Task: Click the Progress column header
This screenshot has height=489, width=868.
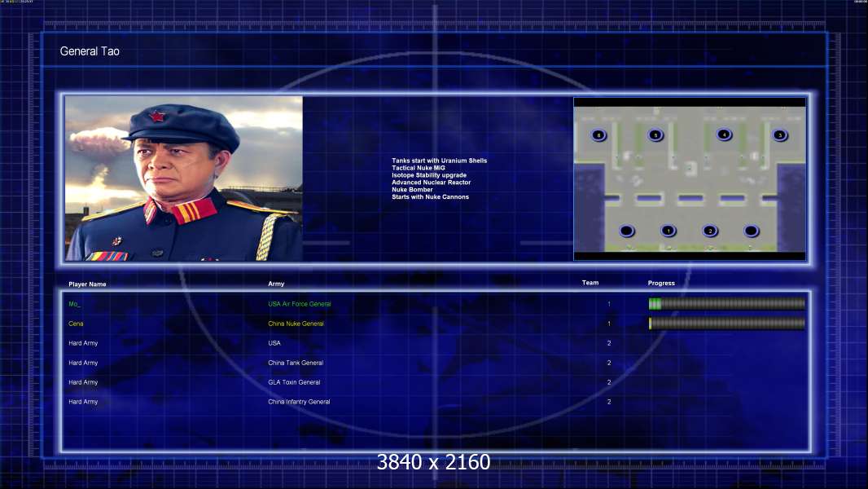Action: click(661, 283)
